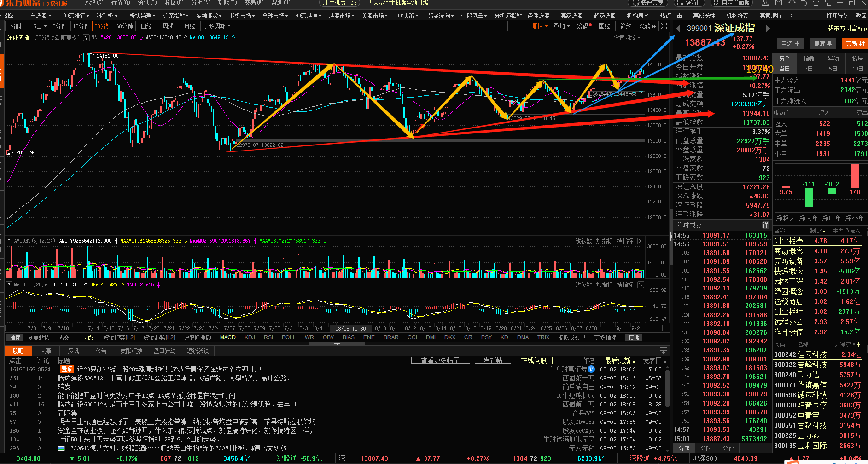The image size is (868, 464).
Task: Click 快速交易 quick trade button
Action: click(x=648, y=3)
